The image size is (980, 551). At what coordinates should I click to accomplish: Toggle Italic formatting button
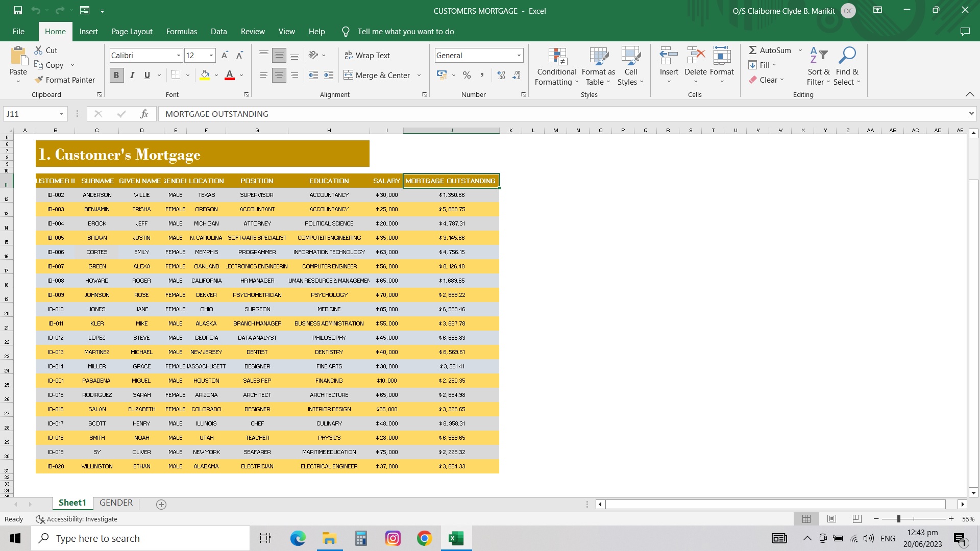[x=132, y=75]
